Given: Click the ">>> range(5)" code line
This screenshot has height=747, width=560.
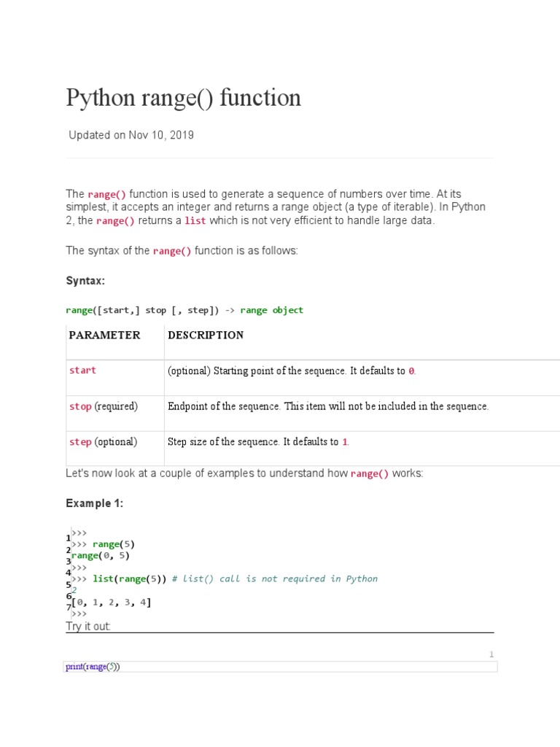Looking at the screenshot, I should [x=104, y=544].
